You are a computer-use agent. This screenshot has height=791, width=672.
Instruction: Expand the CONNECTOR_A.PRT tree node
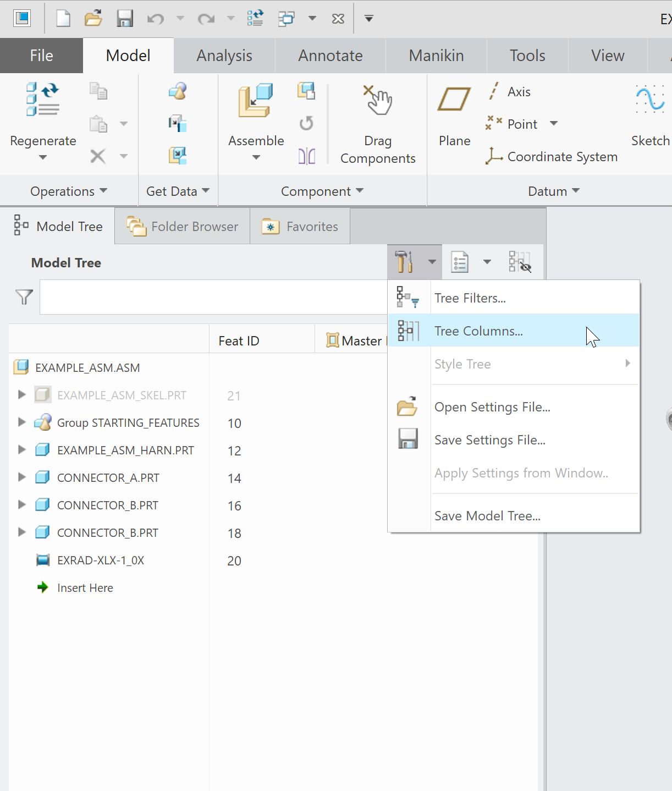[21, 477]
